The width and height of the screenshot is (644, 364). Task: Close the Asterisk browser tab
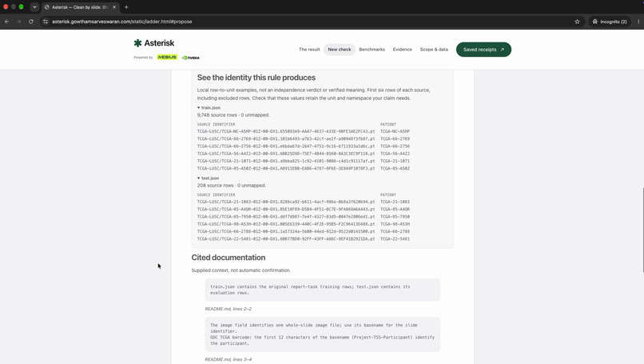click(x=114, y=7)
